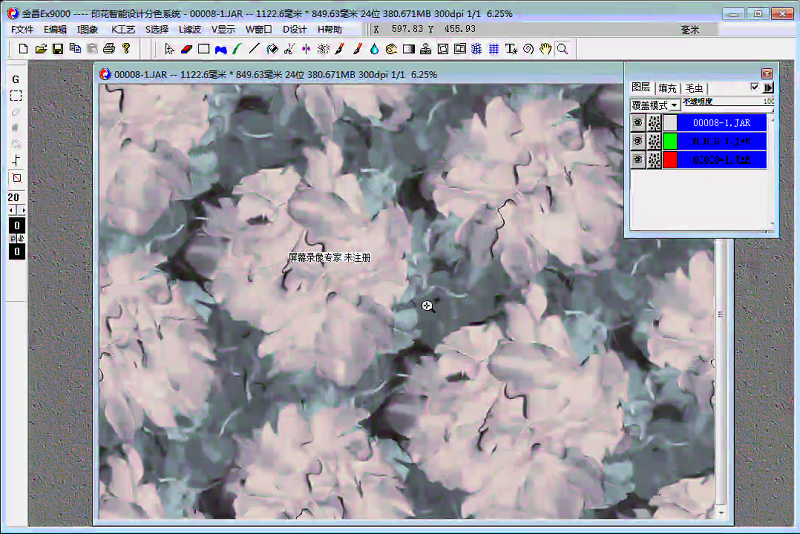Select the water drop tool

pyautogui.click(x=373, y=48)
